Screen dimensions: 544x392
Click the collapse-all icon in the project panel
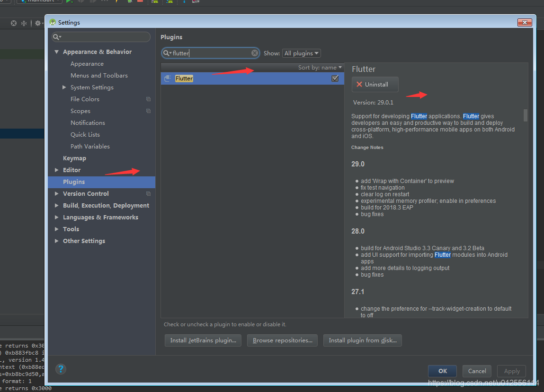(24, 23)
